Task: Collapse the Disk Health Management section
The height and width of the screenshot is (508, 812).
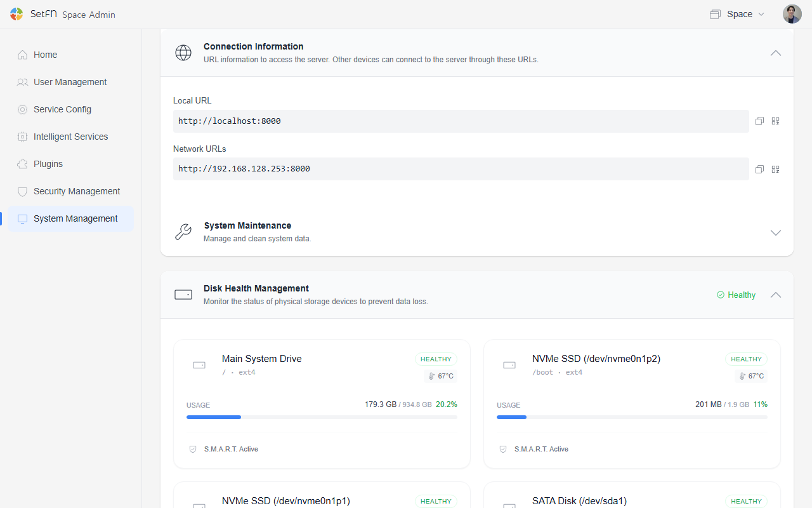Action: [x=775, y=295]
